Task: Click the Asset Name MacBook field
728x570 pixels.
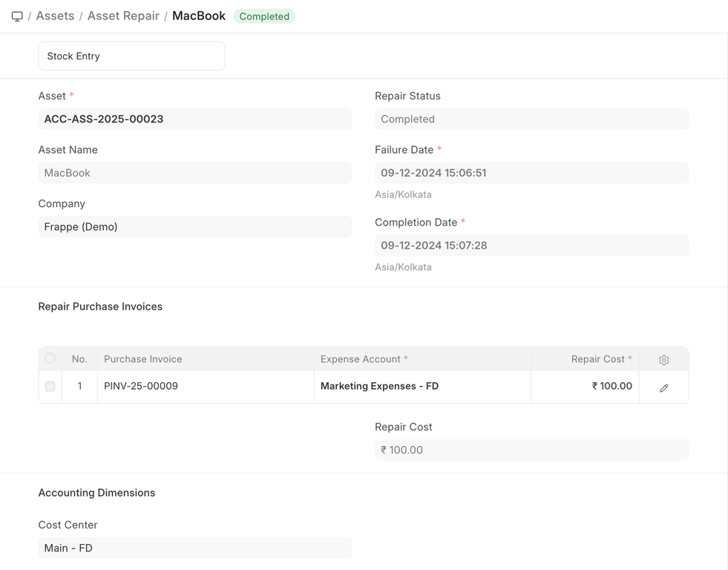Action: click(x=194, y=173)
